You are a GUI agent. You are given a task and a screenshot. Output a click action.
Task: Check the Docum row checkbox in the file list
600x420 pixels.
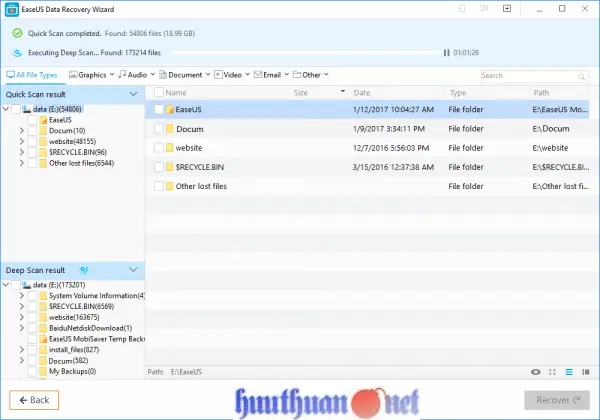[159, 129]
